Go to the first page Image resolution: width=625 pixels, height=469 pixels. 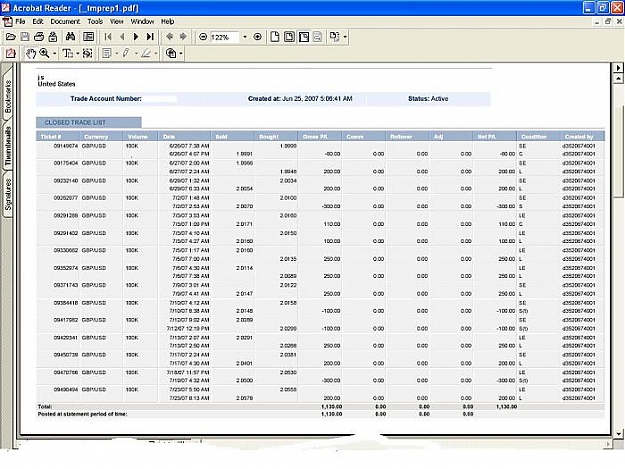tap(108, 37)
